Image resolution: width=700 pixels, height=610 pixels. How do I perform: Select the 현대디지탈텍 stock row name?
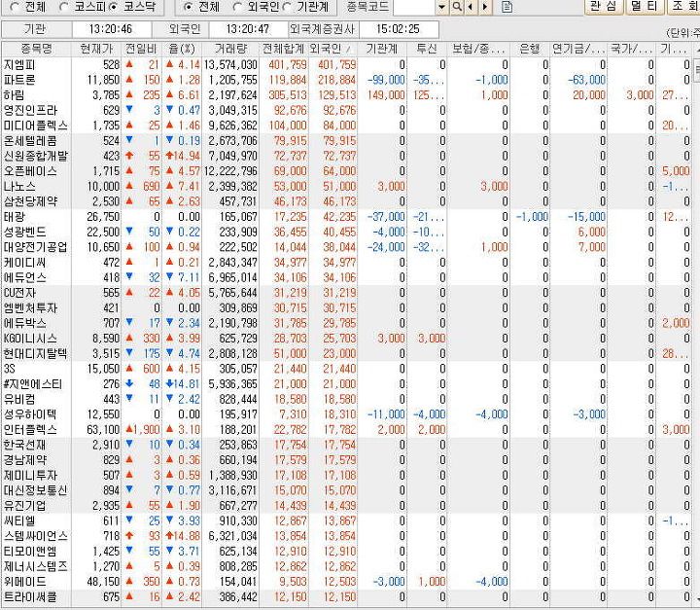(36, 353)
